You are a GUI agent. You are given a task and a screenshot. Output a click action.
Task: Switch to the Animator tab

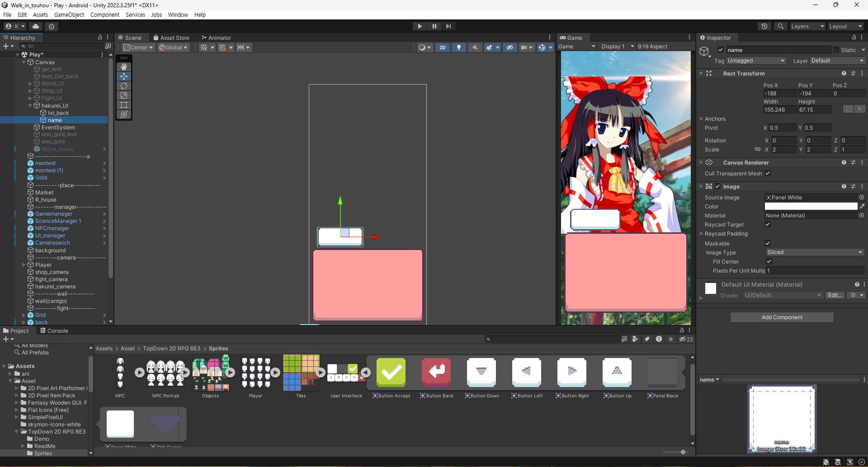coord(216,38)
